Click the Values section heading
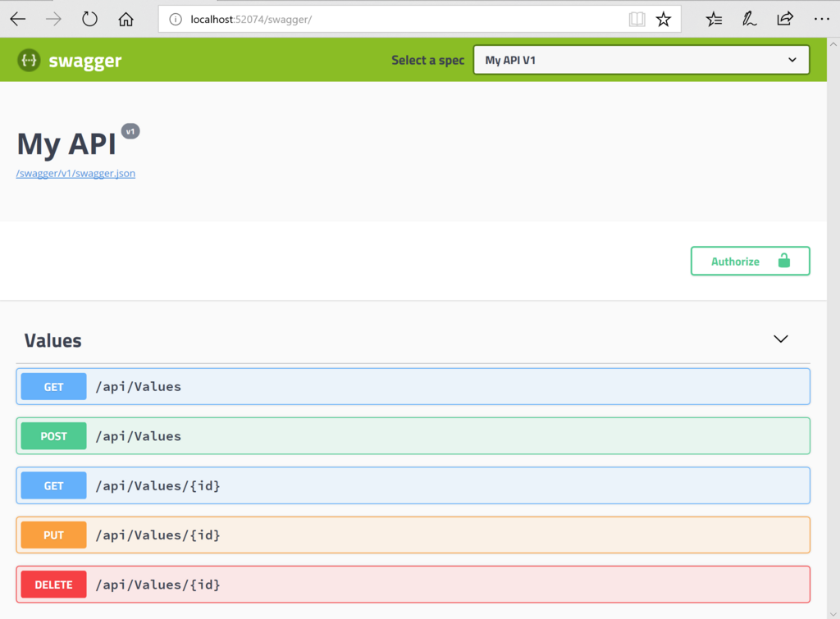 coord(53,340)
